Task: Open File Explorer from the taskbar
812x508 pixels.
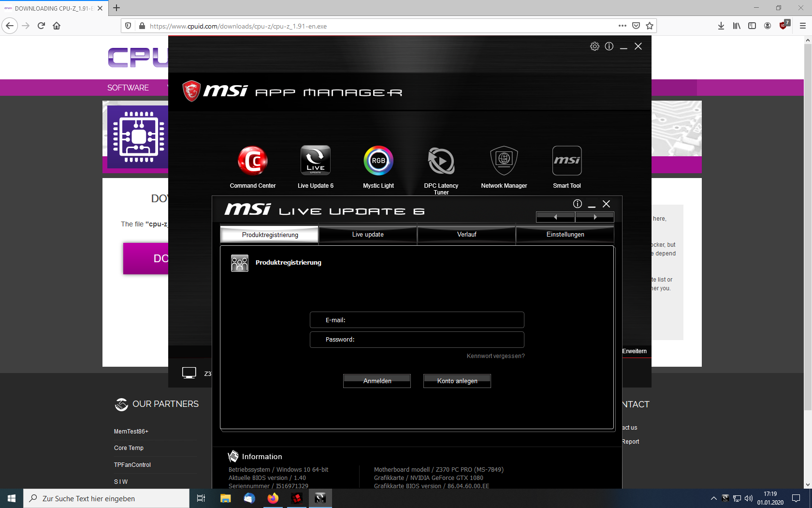Action: click(x=226, y=498)
